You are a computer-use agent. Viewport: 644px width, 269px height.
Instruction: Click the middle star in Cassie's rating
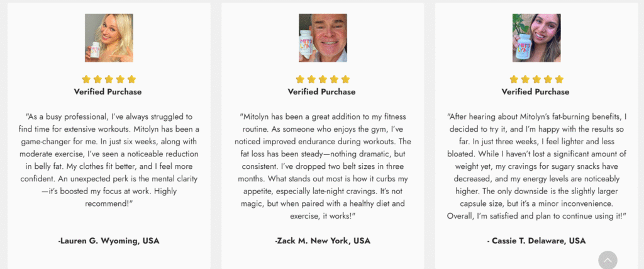pyautogui.click(x=536, y=79)
